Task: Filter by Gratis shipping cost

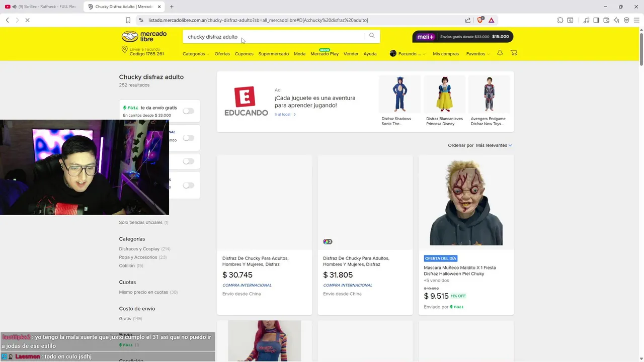Action: click(x=125, y=319)
